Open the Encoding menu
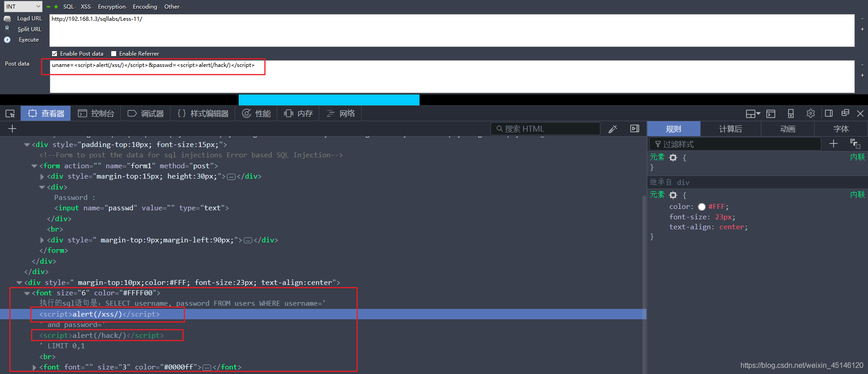 (x=146, y=7)
